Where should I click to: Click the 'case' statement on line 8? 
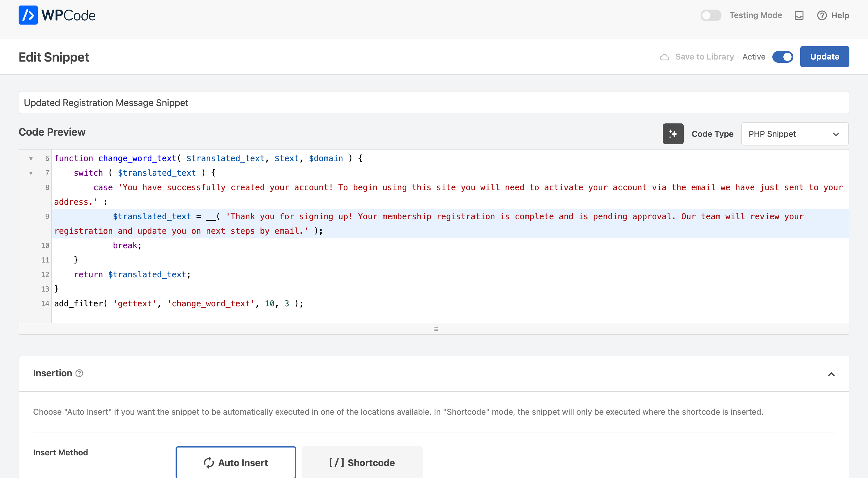(103, 188)
